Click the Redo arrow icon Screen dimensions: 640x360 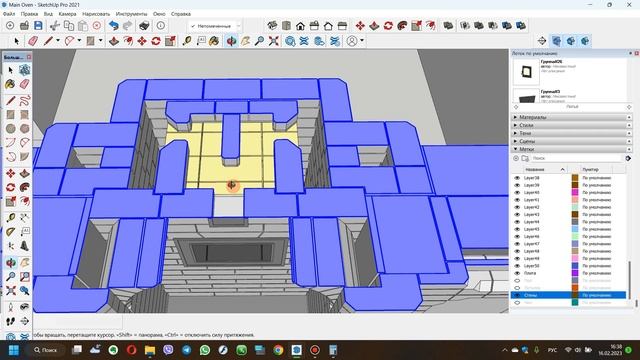tap(127, 26)
